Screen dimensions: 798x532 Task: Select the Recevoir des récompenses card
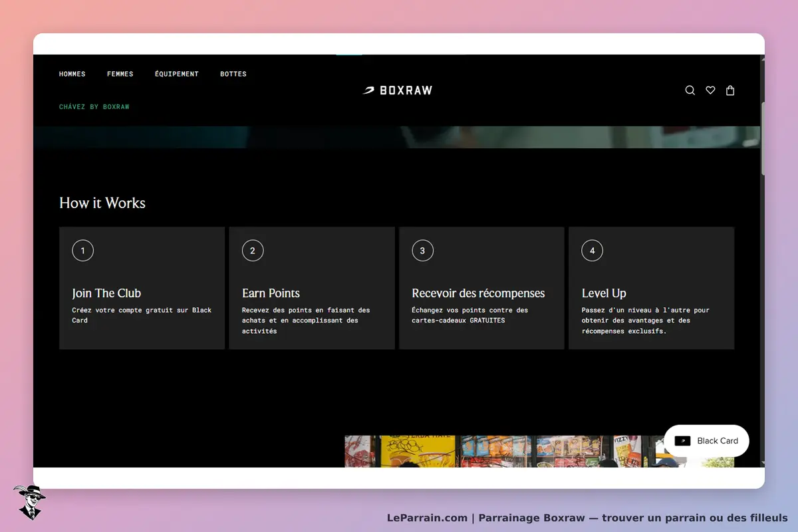tap(481, 288)
